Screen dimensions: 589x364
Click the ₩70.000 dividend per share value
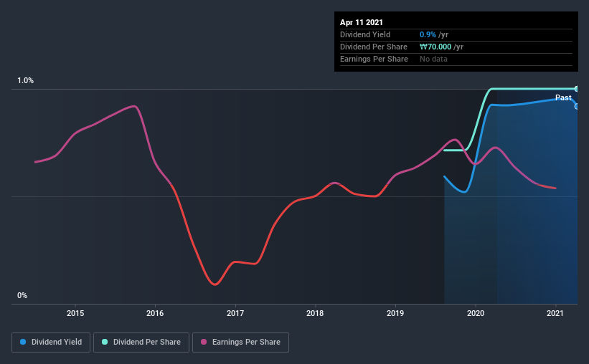tap(435, 47)
